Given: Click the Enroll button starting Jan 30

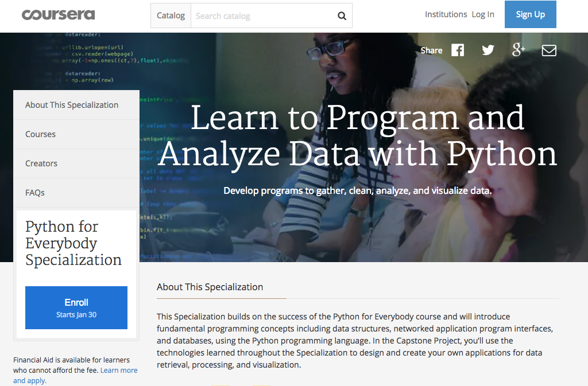Looking at the screenshot, I should 76,307.
